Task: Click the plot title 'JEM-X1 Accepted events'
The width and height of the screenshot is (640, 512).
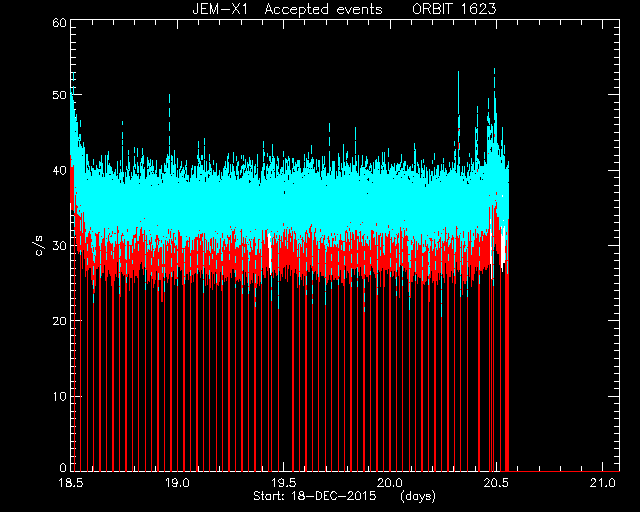Action: click(x=287, y=9)
